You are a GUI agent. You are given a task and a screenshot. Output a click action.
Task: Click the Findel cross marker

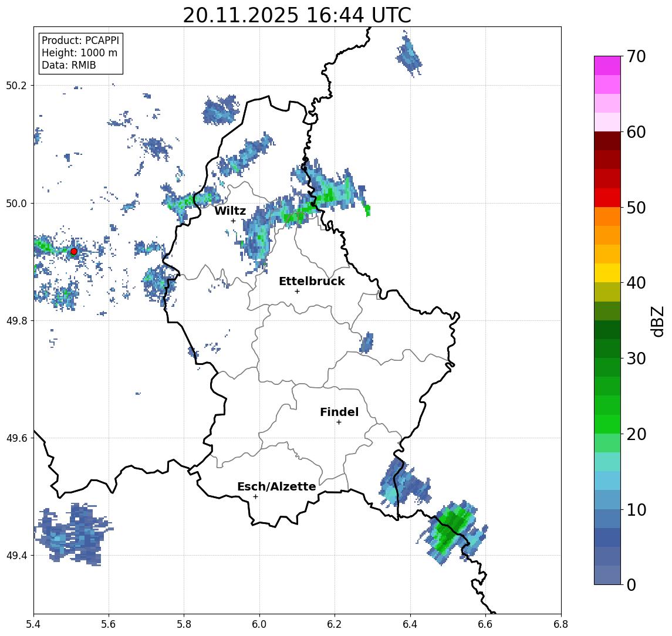[339, 422]
